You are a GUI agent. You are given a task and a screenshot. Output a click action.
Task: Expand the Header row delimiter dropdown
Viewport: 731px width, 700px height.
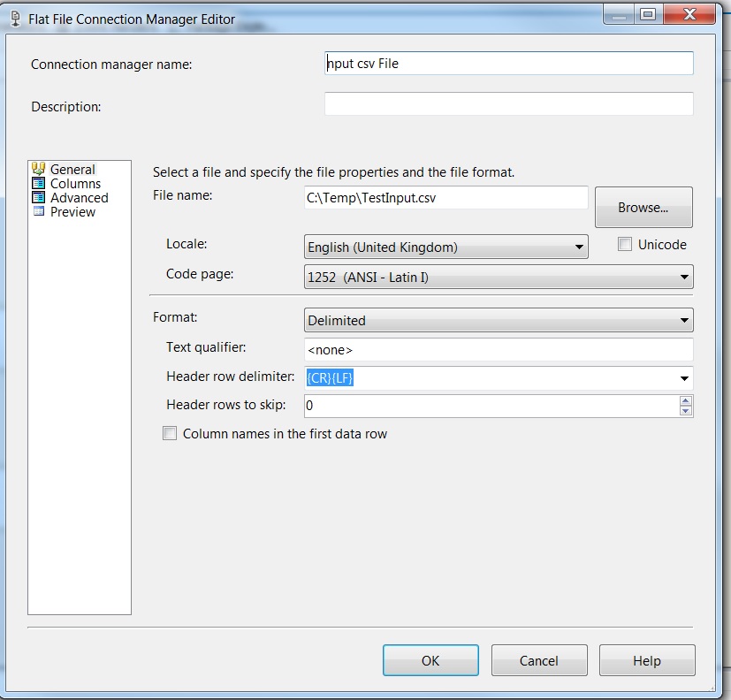684,378
